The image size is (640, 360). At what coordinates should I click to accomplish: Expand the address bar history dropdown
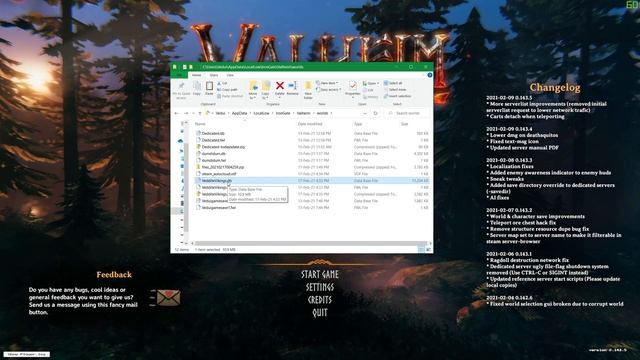pos(365,113)
